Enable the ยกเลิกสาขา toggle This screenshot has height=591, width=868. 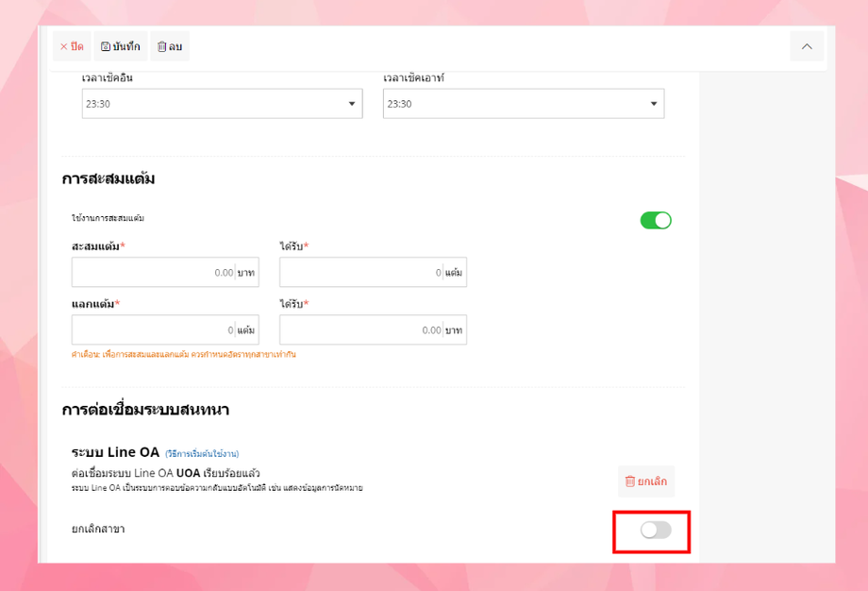click(x=656, y=530)
